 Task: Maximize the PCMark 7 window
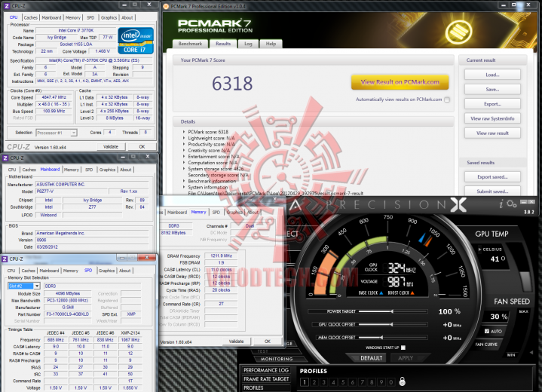(x=514, y=5)
